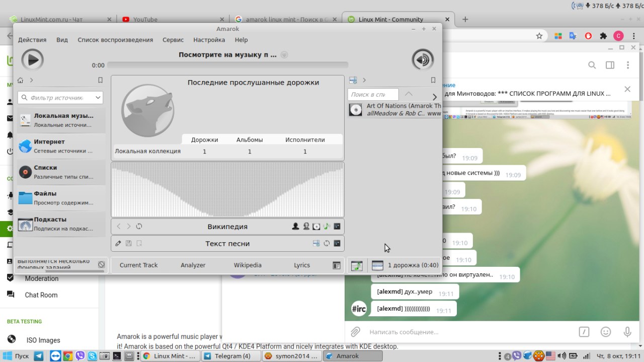Edit lyrics with the pencil icon
The image size is (644, 362).
coord(118,243)
